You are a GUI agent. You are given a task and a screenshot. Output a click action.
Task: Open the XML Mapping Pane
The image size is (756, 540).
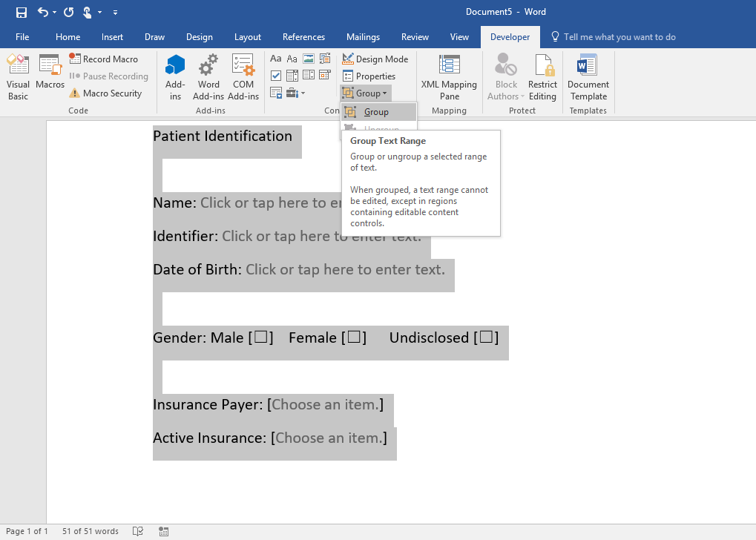coord(449,77)
